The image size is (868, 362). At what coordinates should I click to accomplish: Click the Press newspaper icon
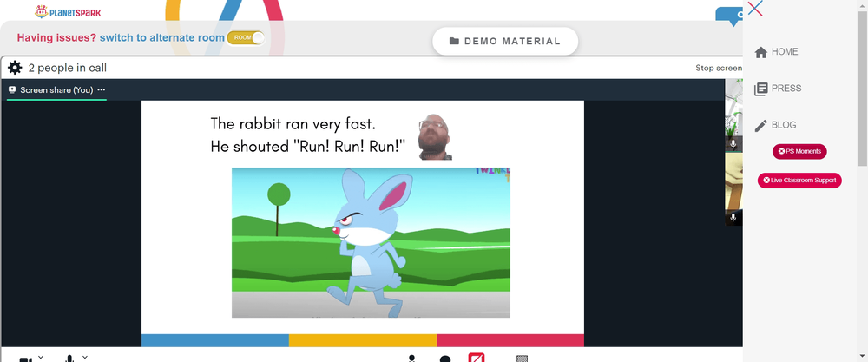(761, 89)
